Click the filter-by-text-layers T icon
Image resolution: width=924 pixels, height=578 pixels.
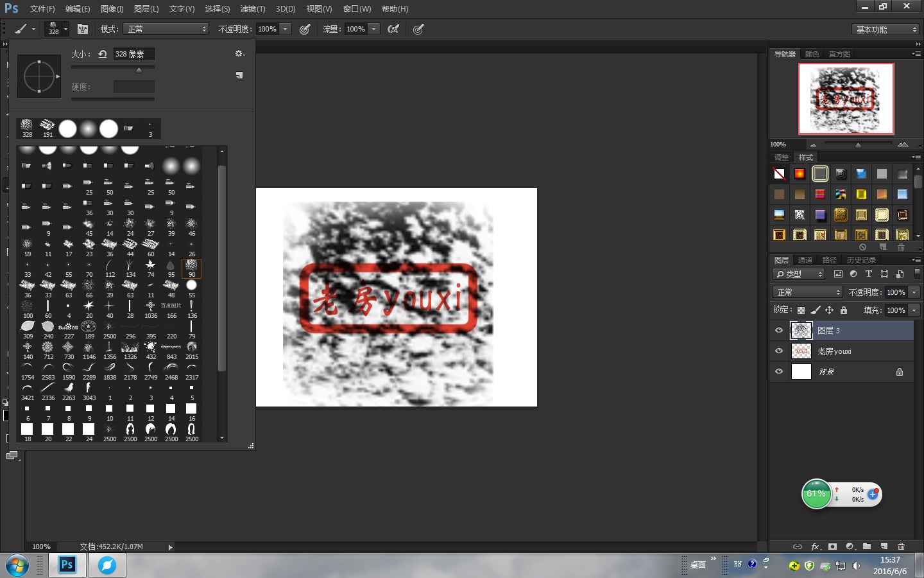(x=869, y=274)
